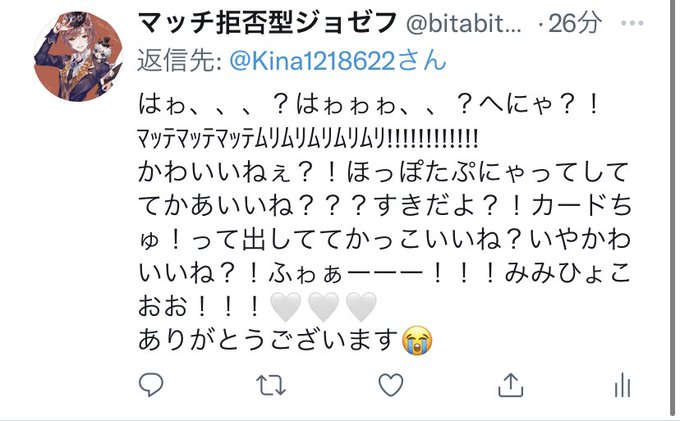
Task: Open the round profile avatar picture
Action: (78, 57)
